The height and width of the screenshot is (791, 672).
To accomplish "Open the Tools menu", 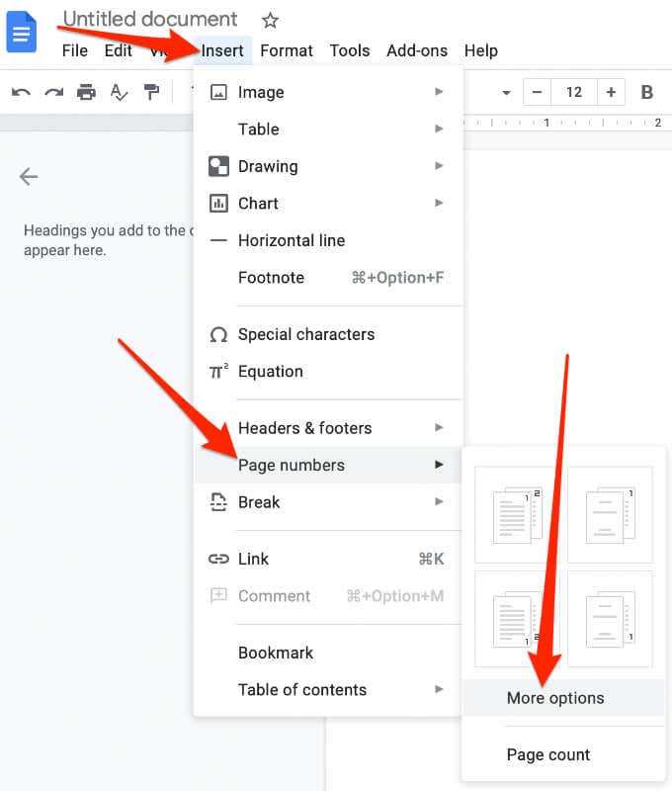I will click(x=350, y=50).
